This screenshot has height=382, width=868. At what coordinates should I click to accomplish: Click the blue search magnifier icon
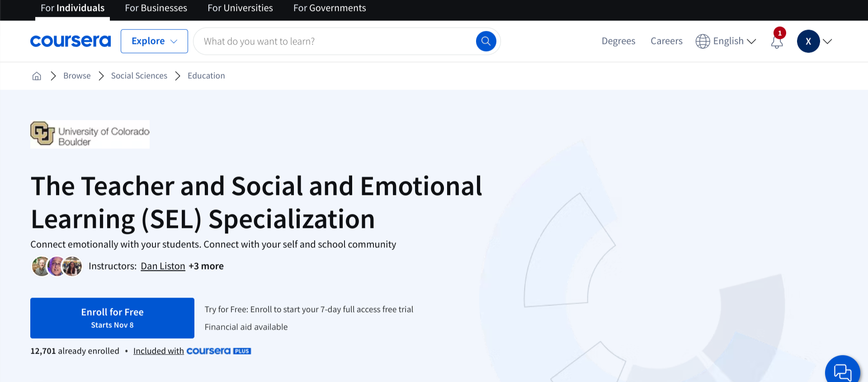[486, 41]
